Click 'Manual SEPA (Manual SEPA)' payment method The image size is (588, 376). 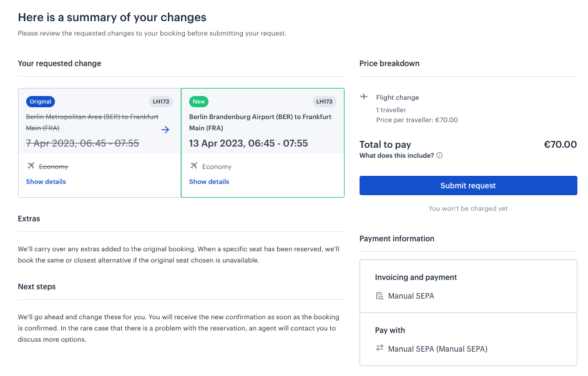438,349
